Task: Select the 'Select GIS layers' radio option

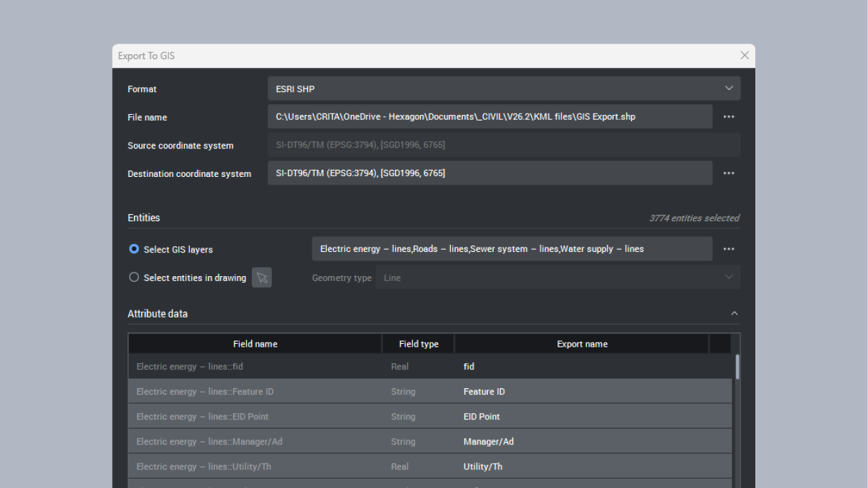Action: 134,249
